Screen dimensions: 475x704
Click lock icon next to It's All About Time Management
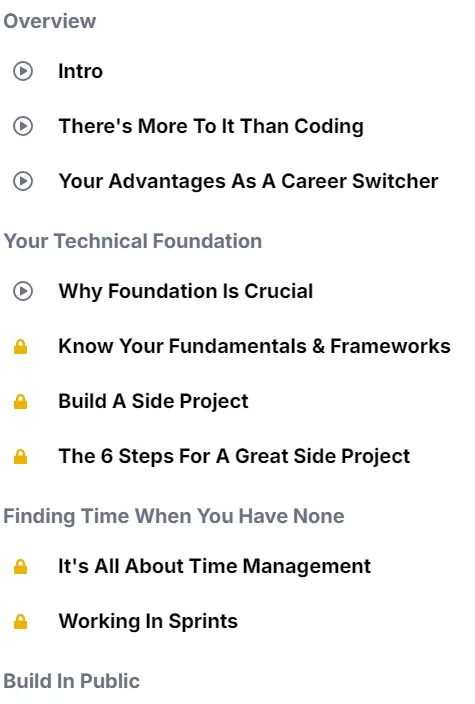21,566
